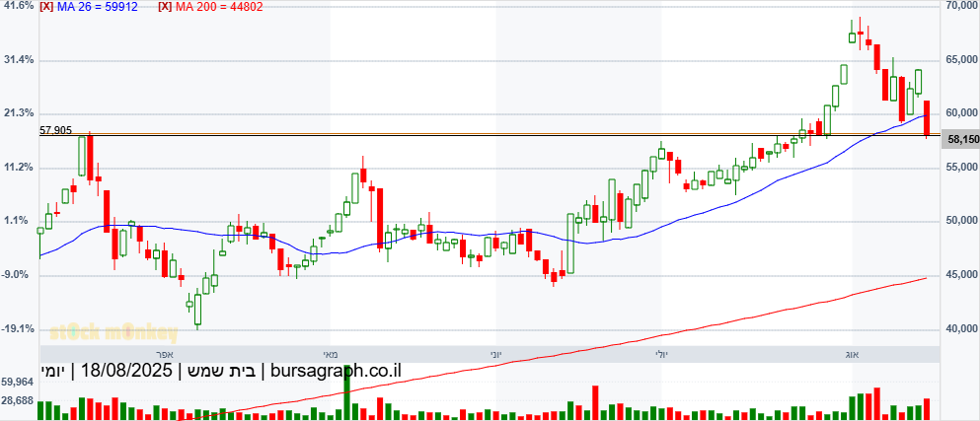Click the lowest green candle in April
Viewport: 980px width, 421px height.
(x=197, y=309)
